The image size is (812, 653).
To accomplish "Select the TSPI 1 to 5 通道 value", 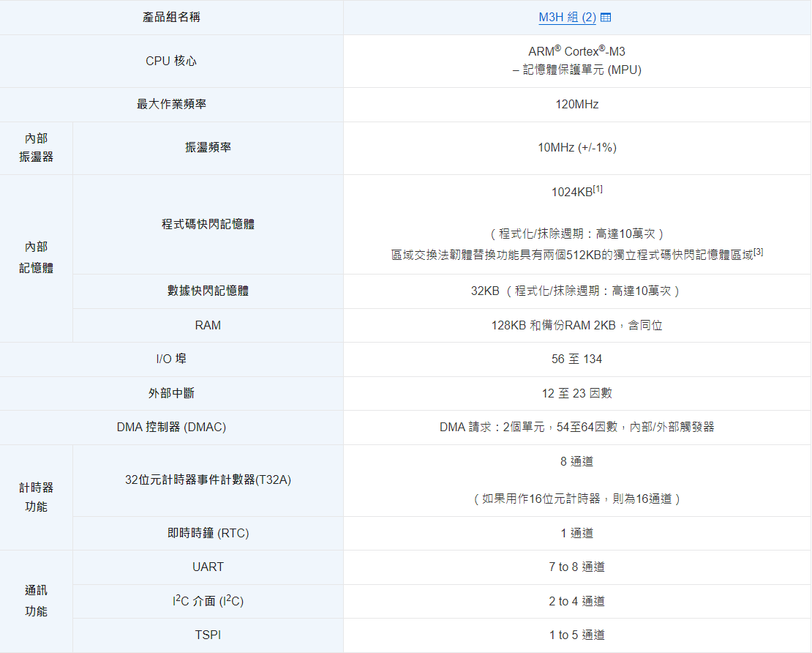I will pos(576,635).
